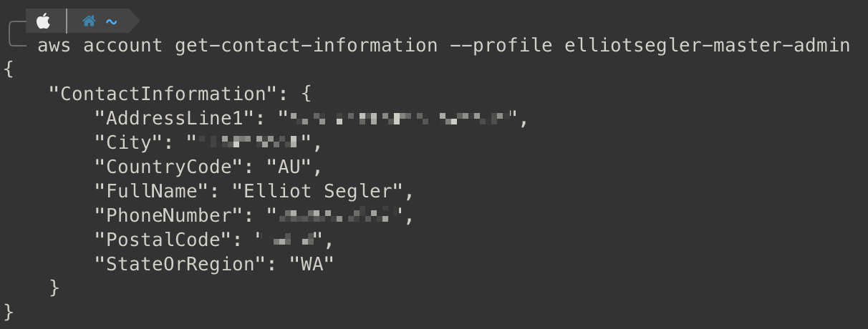Click the --profile flag

tap(501, 46)
